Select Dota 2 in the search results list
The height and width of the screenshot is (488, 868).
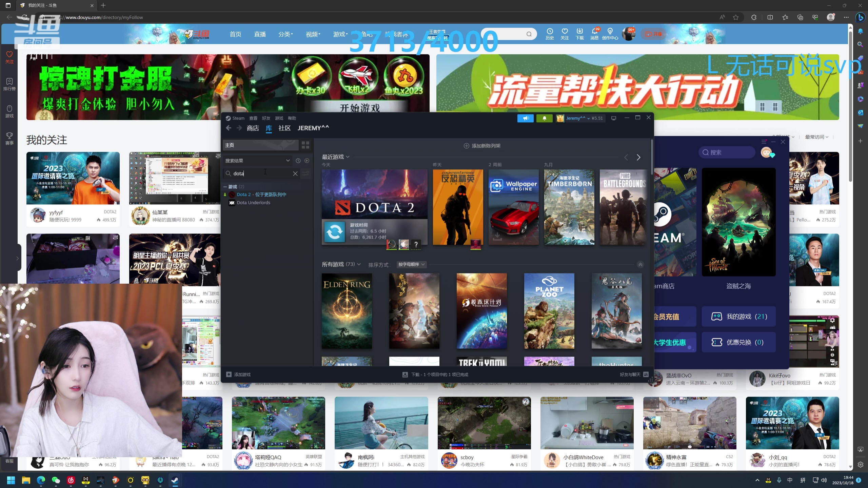261,194
